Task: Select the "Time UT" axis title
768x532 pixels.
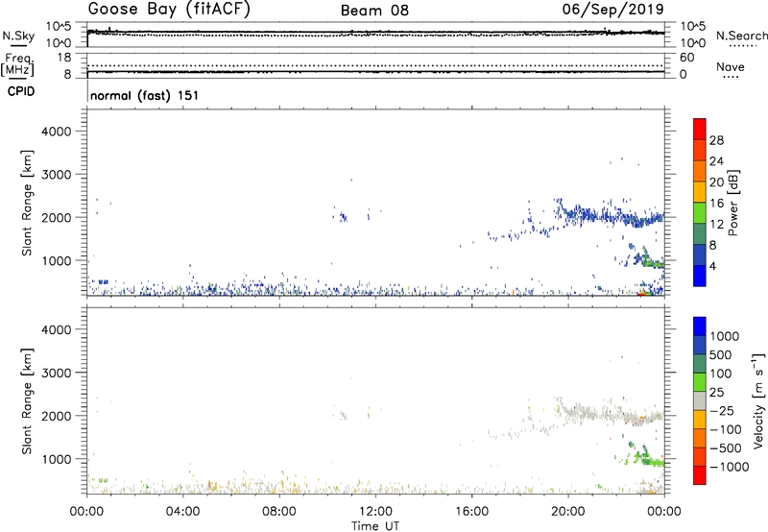Action: pos(375,526)
